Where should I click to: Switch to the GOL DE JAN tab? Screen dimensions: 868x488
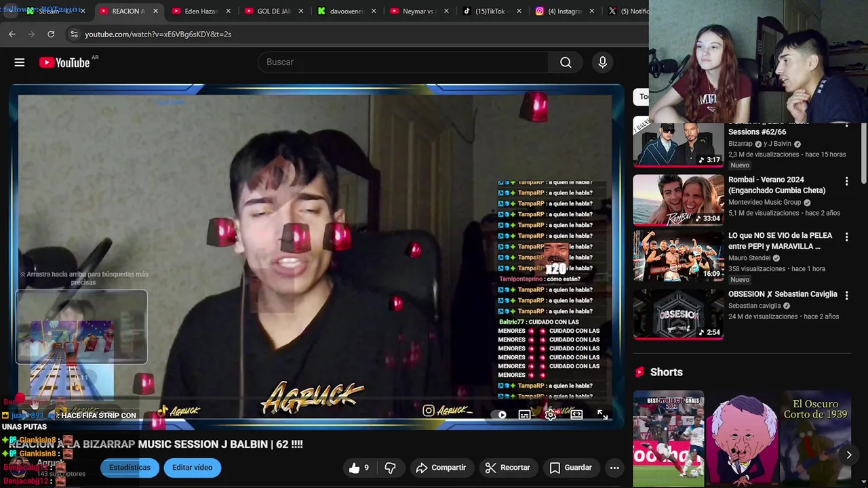[274, 11]
